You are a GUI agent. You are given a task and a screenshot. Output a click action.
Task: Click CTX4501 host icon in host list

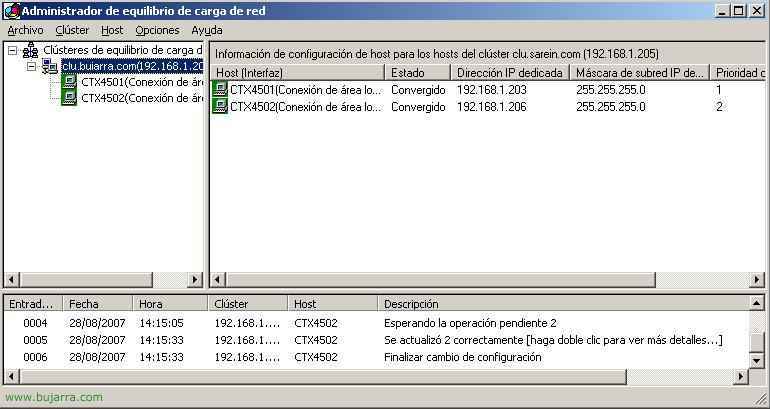coord(220,89)
